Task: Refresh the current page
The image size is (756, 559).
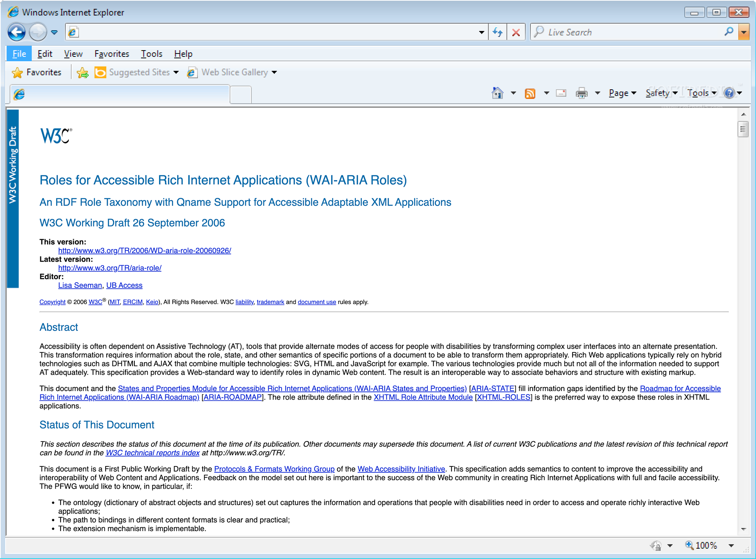Action: (x=498, y=32)
